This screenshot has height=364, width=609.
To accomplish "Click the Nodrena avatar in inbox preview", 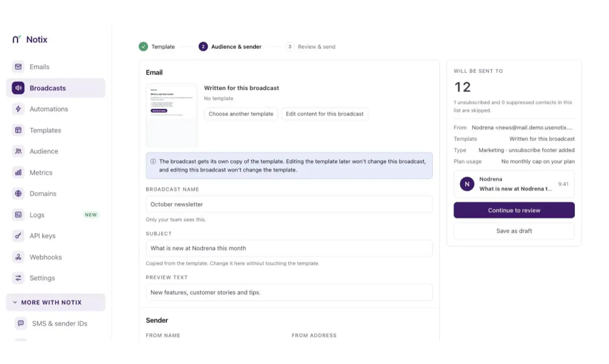I will (467, 184).
